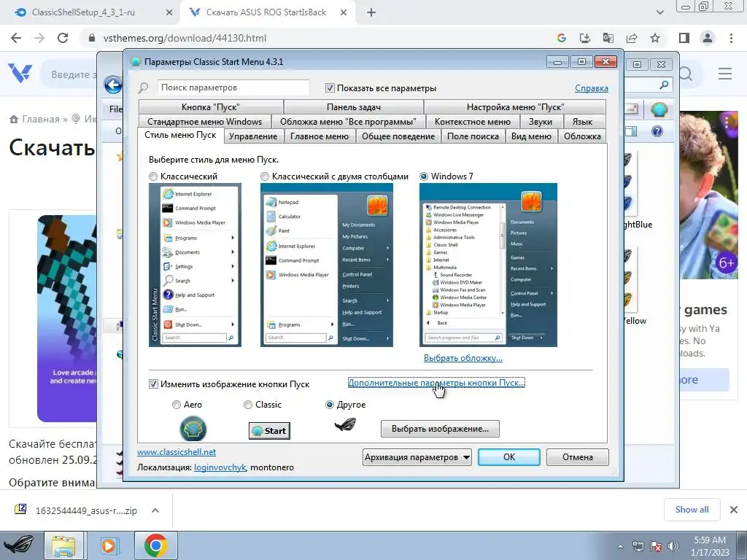This screenshot has height=560, width=747.
Task: Click the Chrome reload page icon
Action: [63, 38]
